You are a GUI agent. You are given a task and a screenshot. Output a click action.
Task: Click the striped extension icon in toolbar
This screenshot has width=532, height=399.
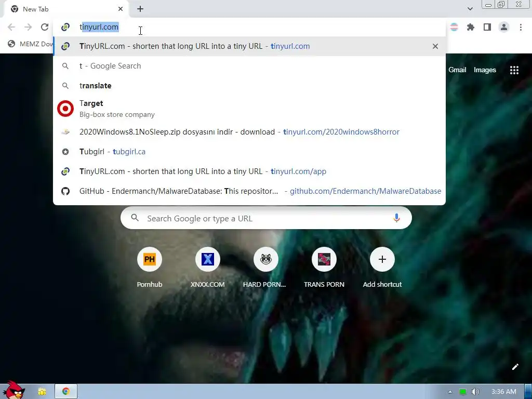[454, 27]
